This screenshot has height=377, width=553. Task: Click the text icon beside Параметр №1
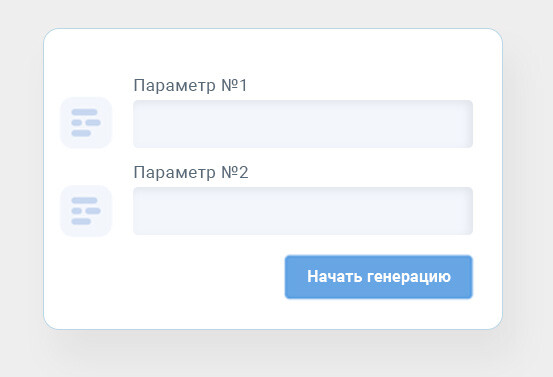[x=86, y=123]
